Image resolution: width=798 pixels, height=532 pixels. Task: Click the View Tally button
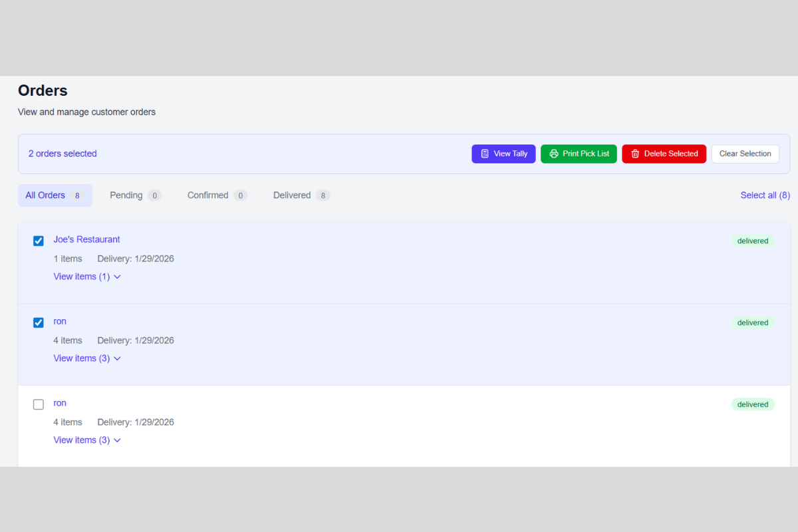tap(503, 154)
